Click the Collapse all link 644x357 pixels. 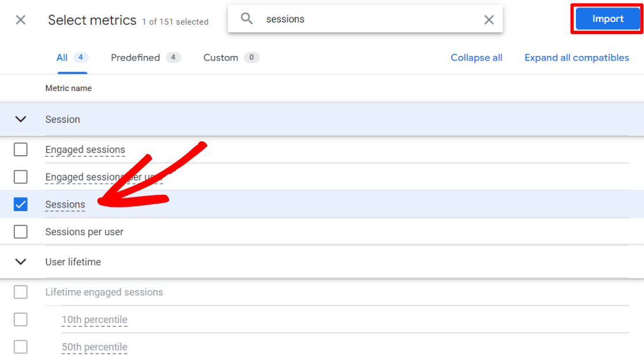click(x=476, y=57)
